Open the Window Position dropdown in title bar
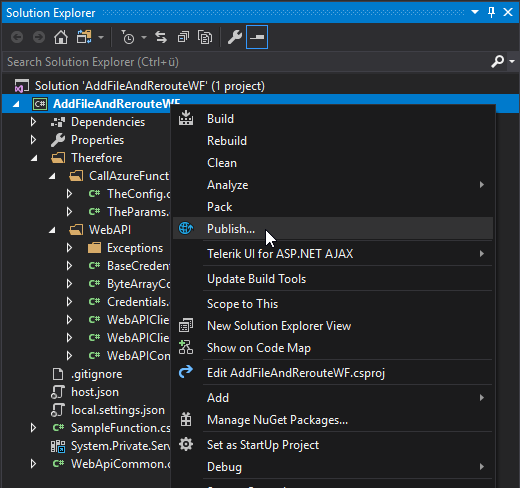520x488 pixels. pos(475,12)
